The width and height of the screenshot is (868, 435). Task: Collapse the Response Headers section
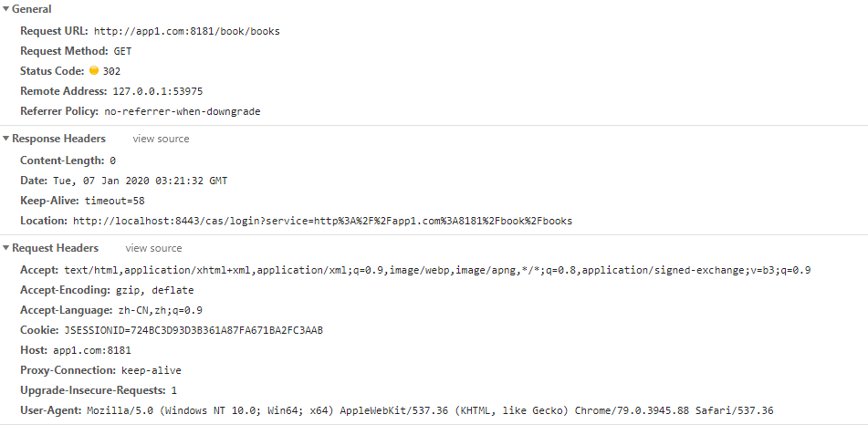coord(6,139)
